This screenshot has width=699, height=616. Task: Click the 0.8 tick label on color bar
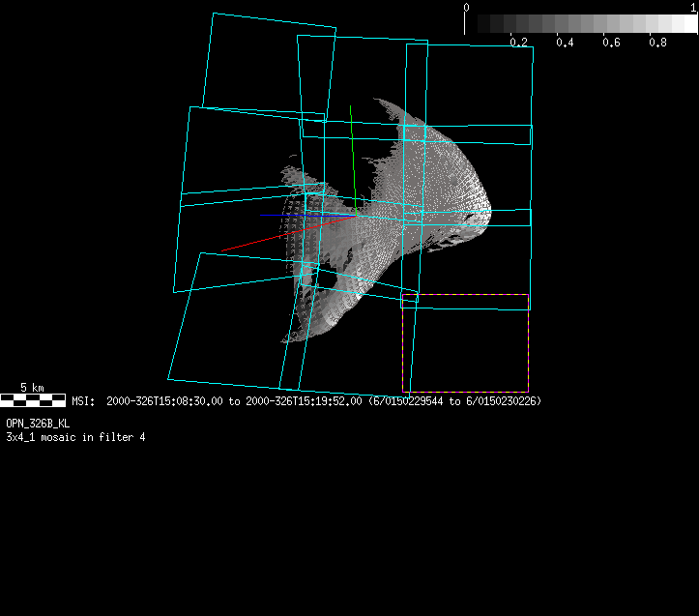(658, 43)
